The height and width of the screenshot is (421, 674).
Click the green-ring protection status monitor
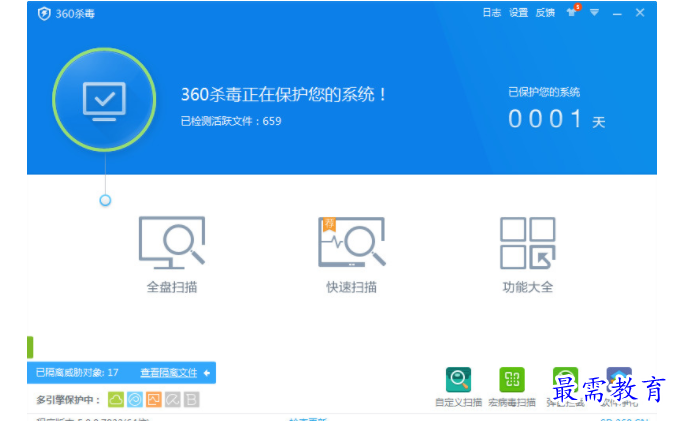coord(104,100)
